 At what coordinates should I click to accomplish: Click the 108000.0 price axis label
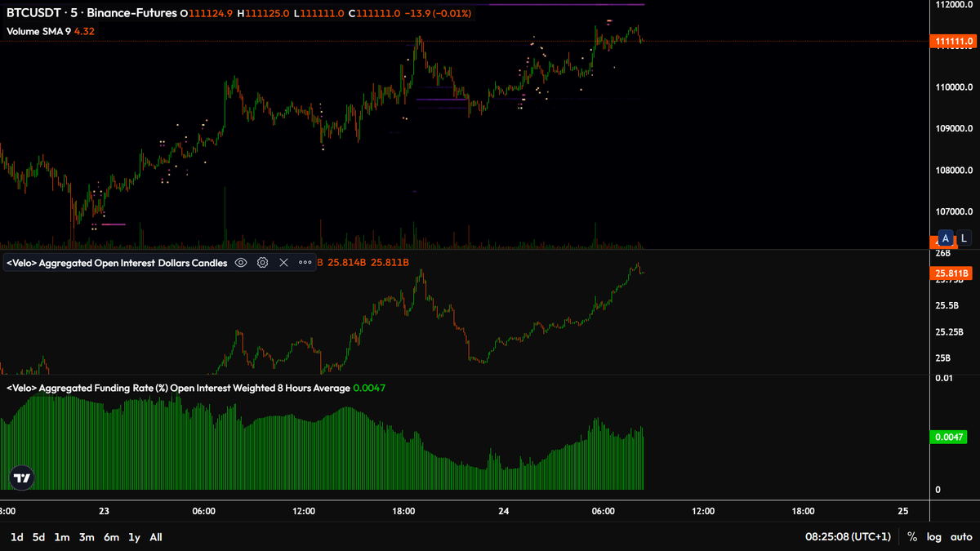pos(953,171)
